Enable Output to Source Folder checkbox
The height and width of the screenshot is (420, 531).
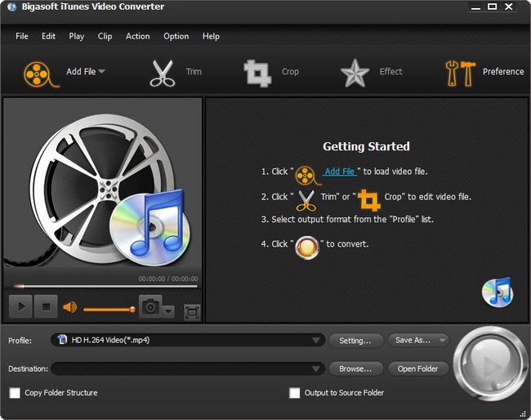(x=294, y=393)
